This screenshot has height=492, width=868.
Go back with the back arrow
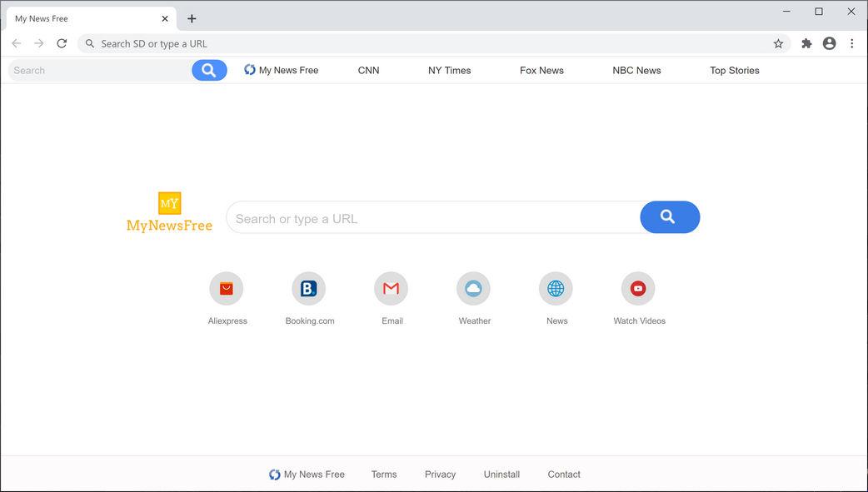(17, 44)
